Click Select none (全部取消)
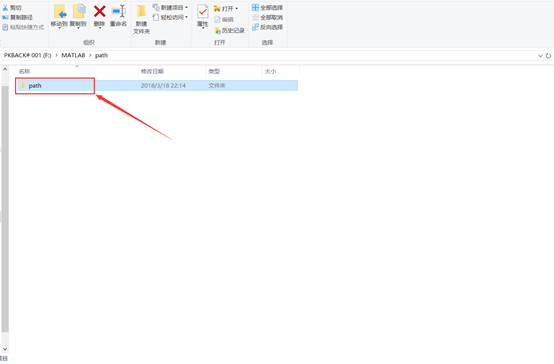 pos(267,17)
